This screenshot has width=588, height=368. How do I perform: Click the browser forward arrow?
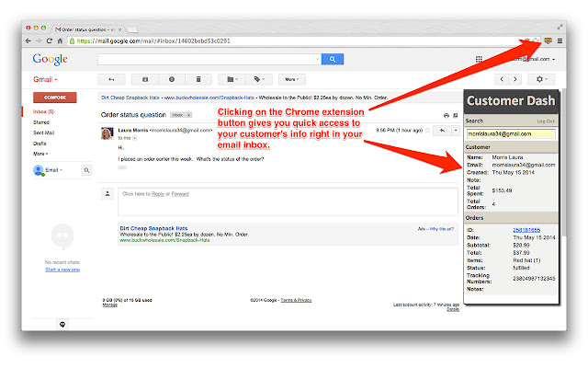pos(39,40)
